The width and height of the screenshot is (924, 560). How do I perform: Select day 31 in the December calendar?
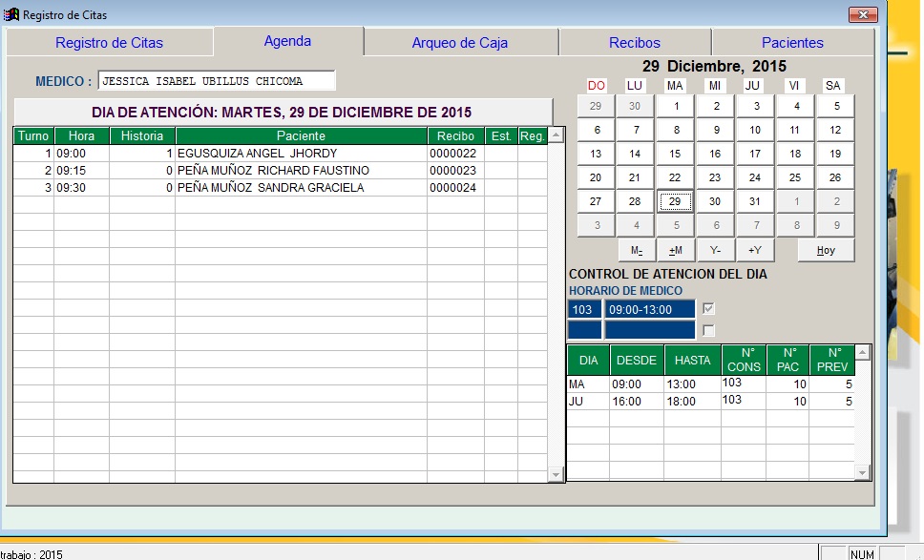pyautogui.click(x=754, y=201)
